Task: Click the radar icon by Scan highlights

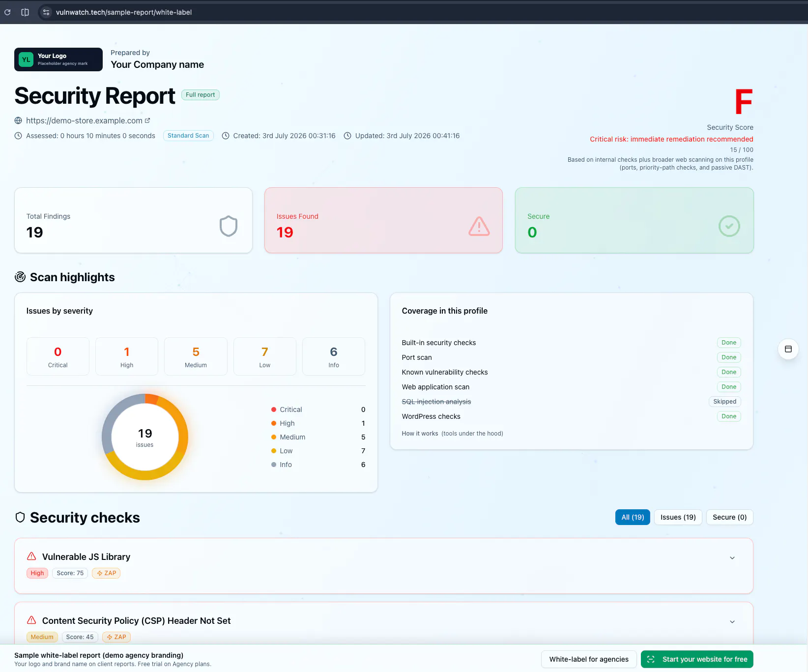Action: tap(20, 277)
